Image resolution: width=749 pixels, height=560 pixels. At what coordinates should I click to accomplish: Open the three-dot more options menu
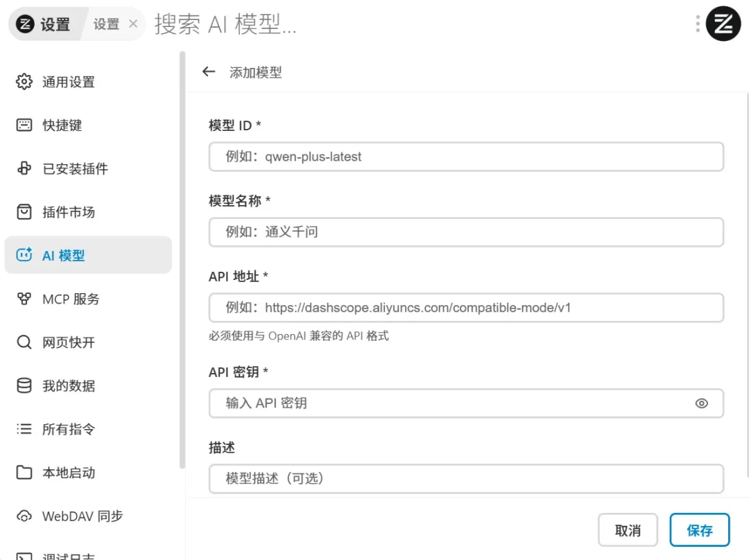[x=698, y=24]
